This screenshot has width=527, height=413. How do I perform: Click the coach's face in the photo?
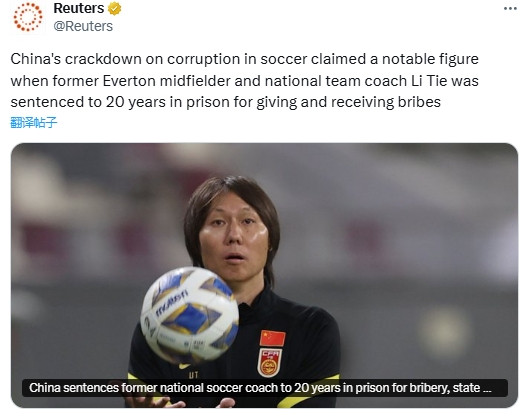coord(234,242)
